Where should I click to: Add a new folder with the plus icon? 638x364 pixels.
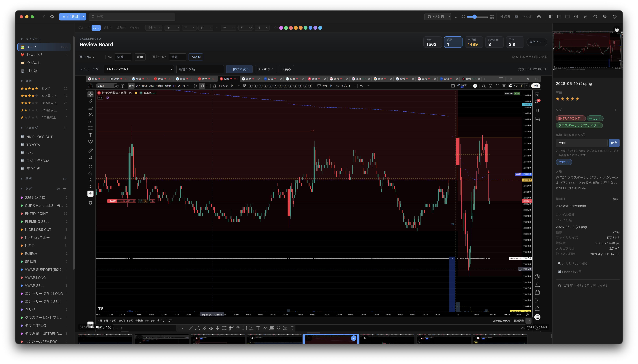(x=65, y=128)
